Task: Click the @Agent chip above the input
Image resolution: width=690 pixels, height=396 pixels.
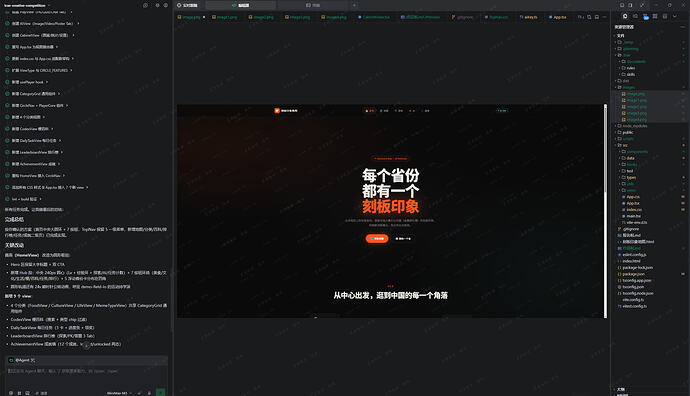Action: [22, 360]
